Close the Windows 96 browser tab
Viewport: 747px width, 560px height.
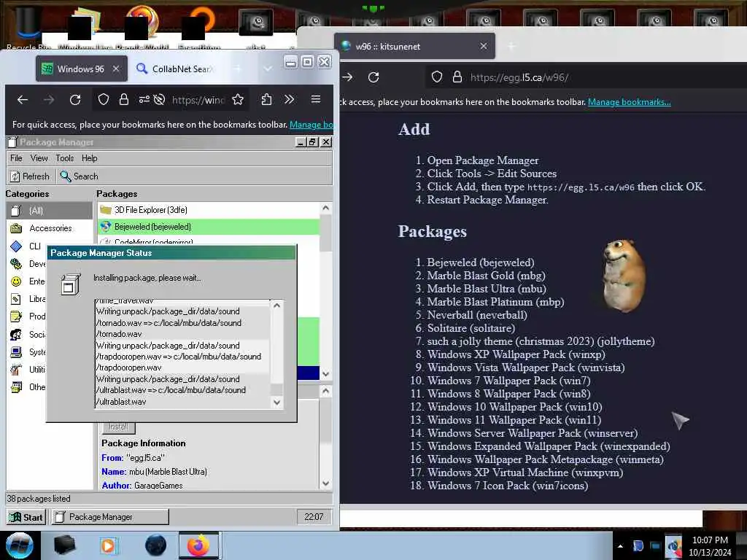pyautogui.click(x=116, y=69)
